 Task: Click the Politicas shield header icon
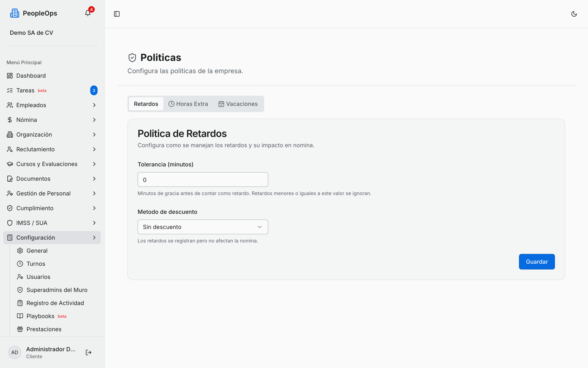coord(132,58)
